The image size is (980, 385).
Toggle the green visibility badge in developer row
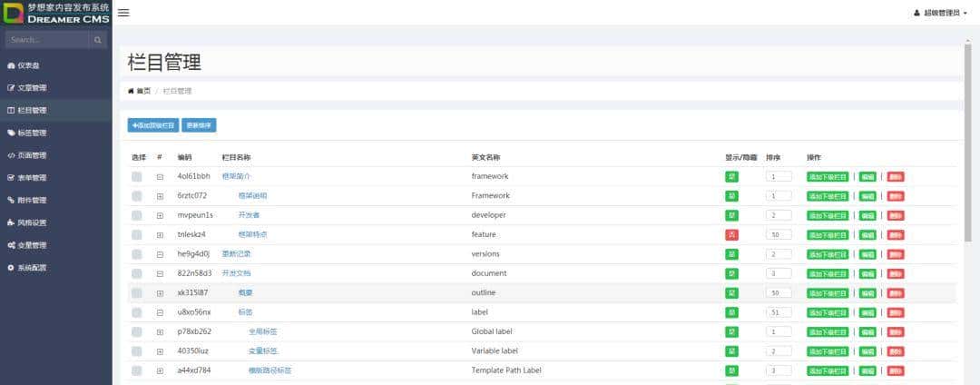(732, 215)
